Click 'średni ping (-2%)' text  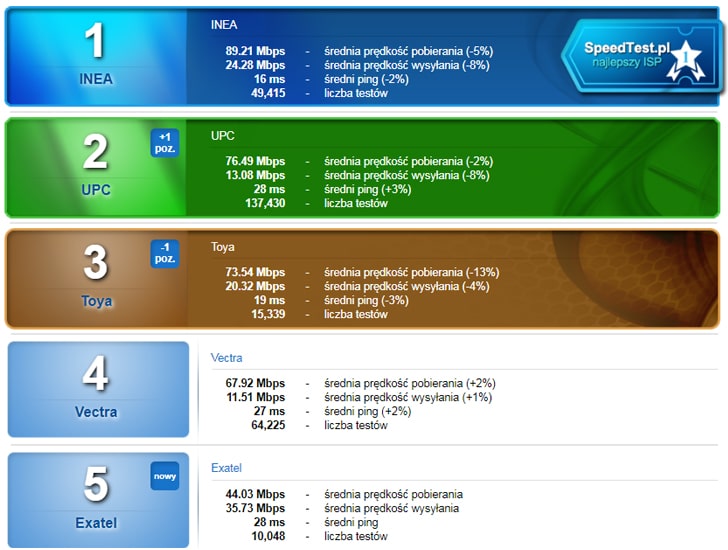coord(366,79)
